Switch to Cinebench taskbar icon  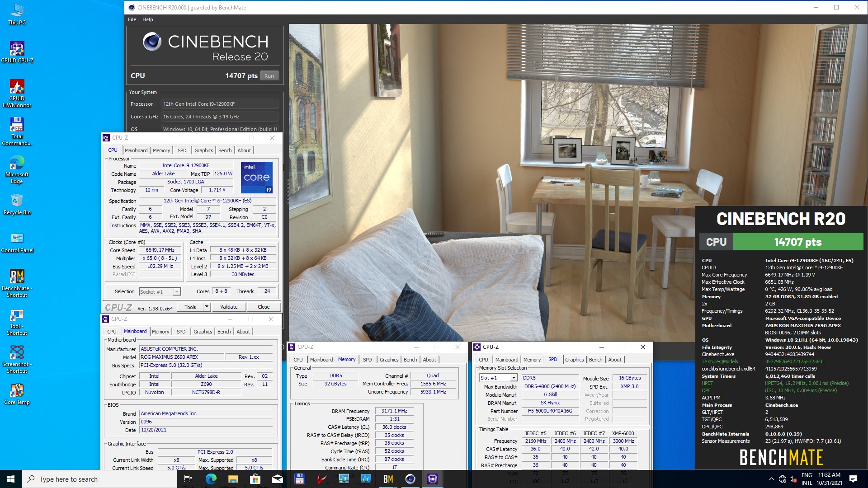[x=410, y=479]
